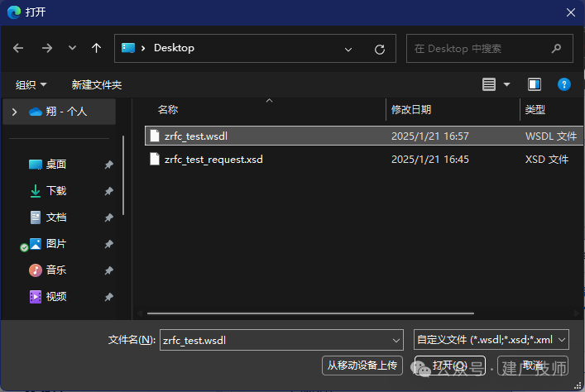The height and width of the screenshot is (392, 585).
Task: Change view layout icon
Action: pyautogui.click(x=489, y=84)
